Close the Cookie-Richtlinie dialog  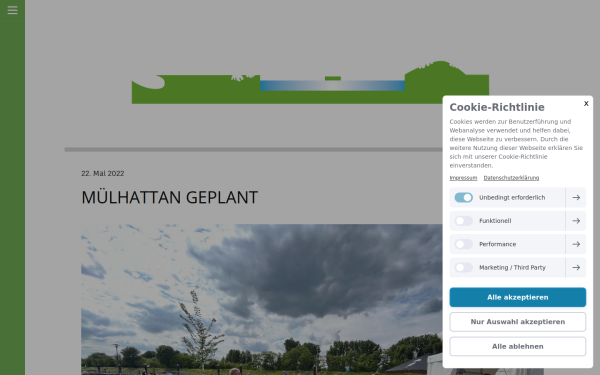(x=586, y=103)
